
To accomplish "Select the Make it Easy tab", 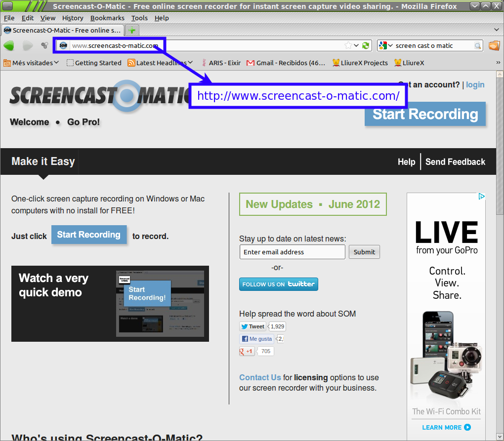I will 43,161.
